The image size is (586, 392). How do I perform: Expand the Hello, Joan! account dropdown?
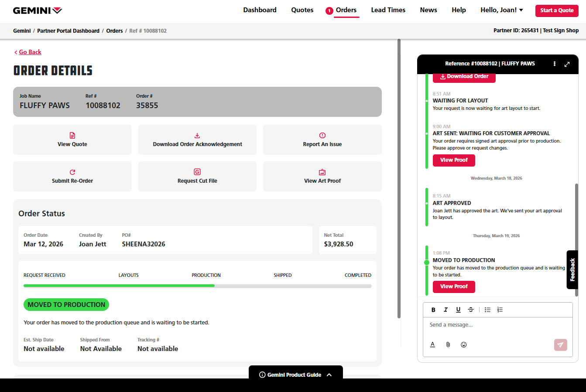(x=501, y=10)
